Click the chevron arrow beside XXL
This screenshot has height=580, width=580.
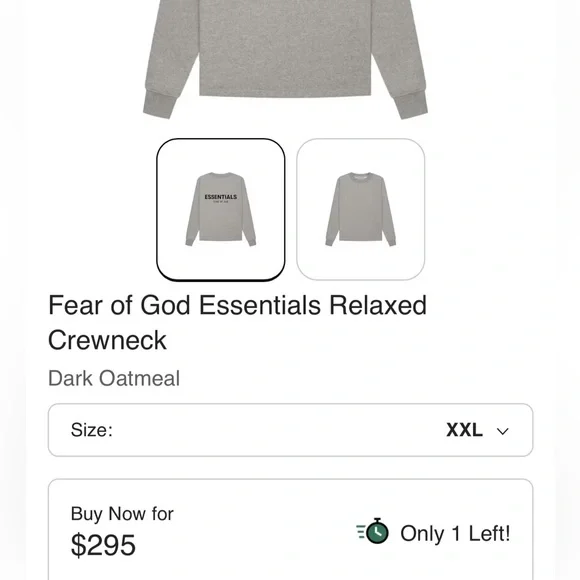pyautogui.click(x=502, y=431)
